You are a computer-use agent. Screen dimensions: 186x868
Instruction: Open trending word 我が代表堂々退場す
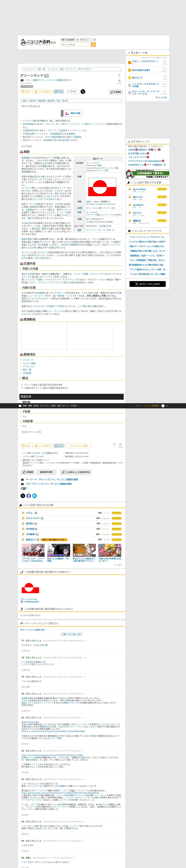pos(141,70)
